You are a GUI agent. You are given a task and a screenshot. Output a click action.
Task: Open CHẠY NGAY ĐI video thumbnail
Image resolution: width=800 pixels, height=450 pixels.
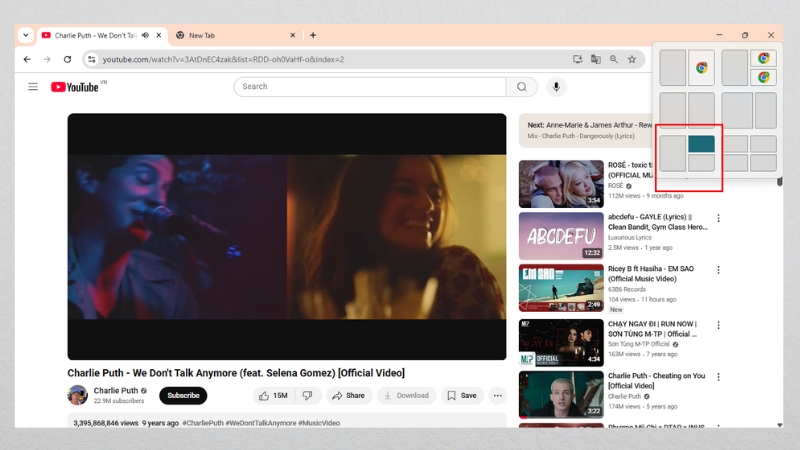[x=561, y=343]
